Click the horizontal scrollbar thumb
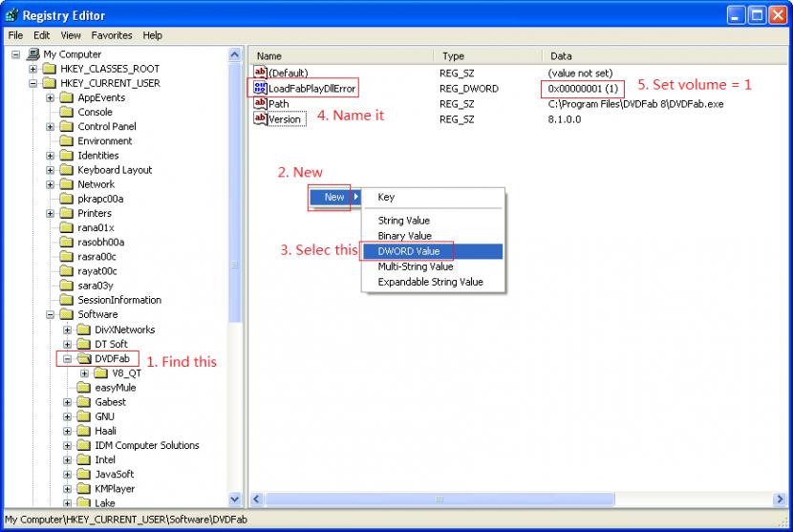 click(440, 500)
